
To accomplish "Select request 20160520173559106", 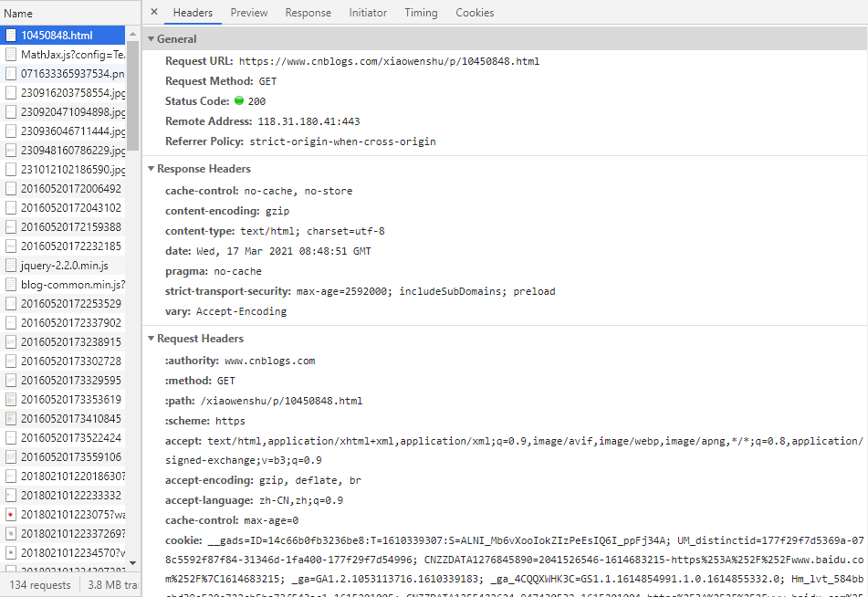I will point(63,457).
